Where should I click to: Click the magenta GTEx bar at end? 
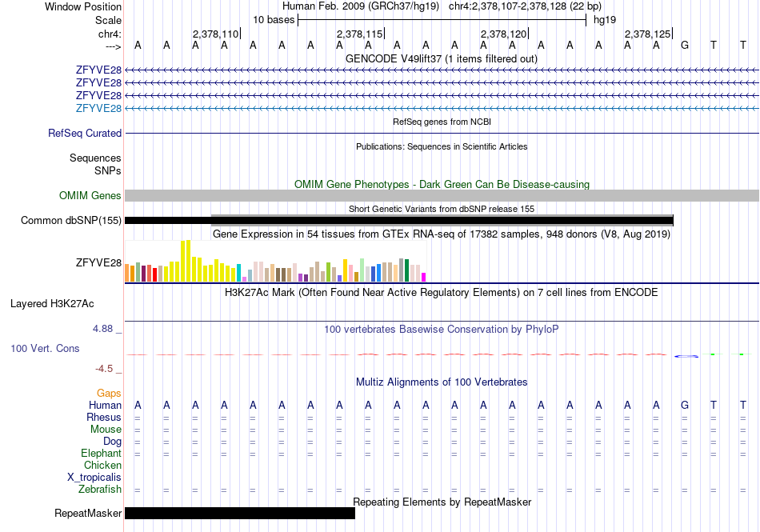(x=424, y=278)
